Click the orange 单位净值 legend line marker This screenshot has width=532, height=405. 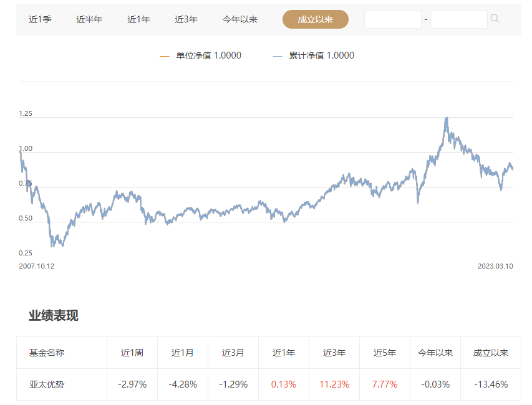click(165, 56)
